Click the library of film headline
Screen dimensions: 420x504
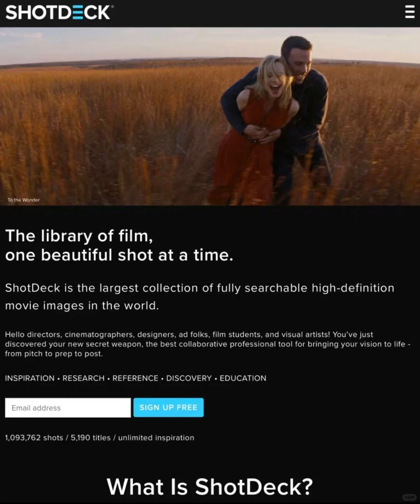click(x=119, y=245)
